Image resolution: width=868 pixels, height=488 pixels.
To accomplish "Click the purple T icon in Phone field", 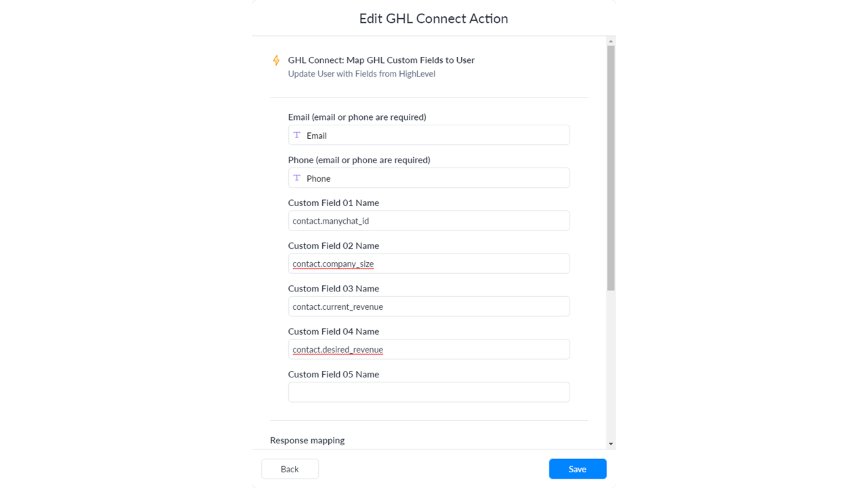I will click(297, 178).
